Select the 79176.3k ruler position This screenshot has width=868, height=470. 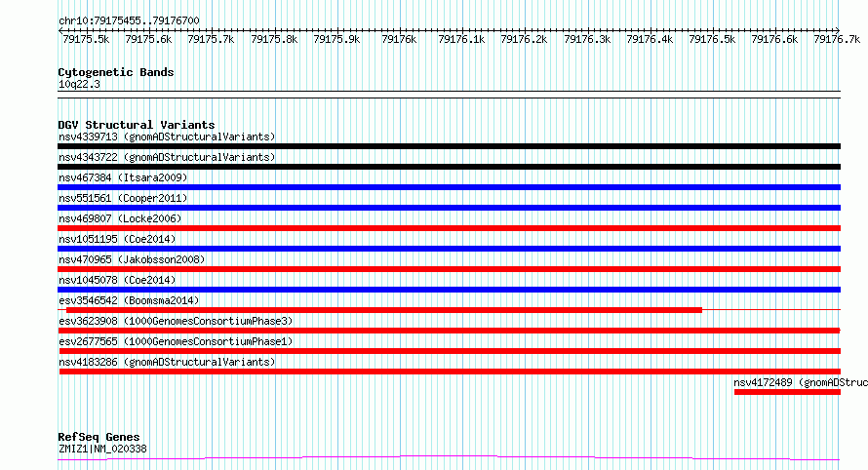click(x=587, y=39)
